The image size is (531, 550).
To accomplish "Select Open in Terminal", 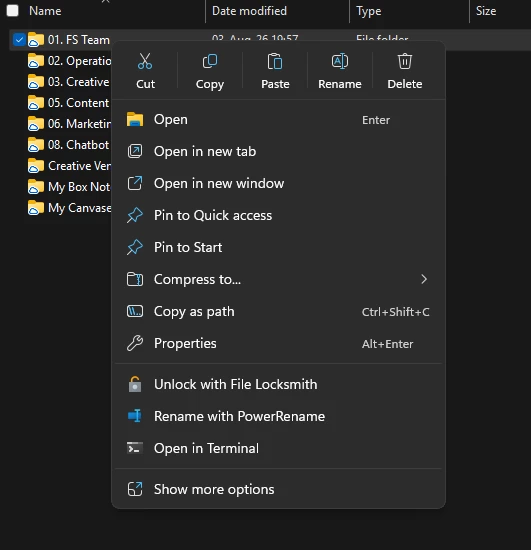I will [x=278, y=448].
